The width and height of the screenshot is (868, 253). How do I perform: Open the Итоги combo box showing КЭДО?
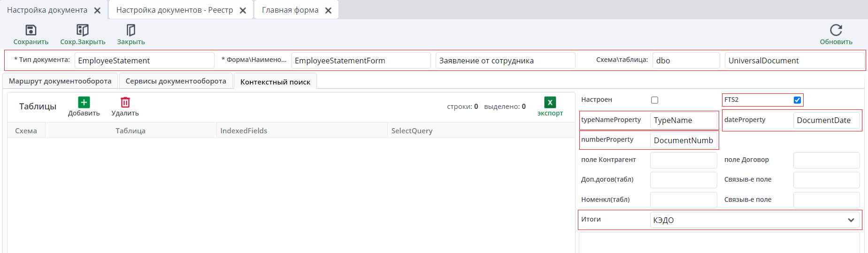tap(755, 220)
